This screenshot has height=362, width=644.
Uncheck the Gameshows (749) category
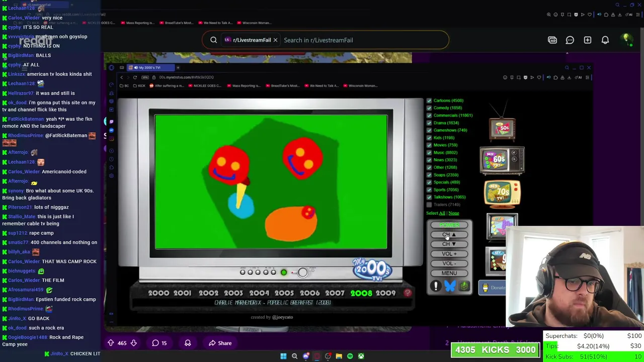click(429, 130)
